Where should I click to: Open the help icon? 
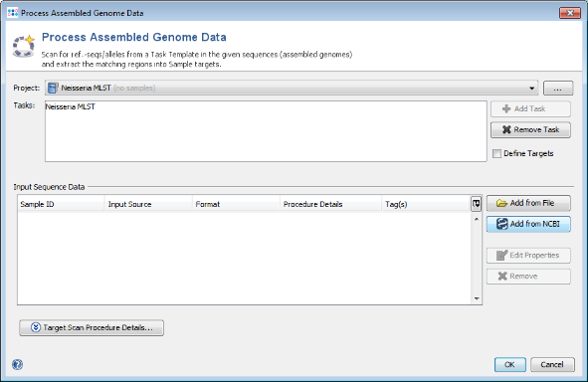tap(17, 364)
